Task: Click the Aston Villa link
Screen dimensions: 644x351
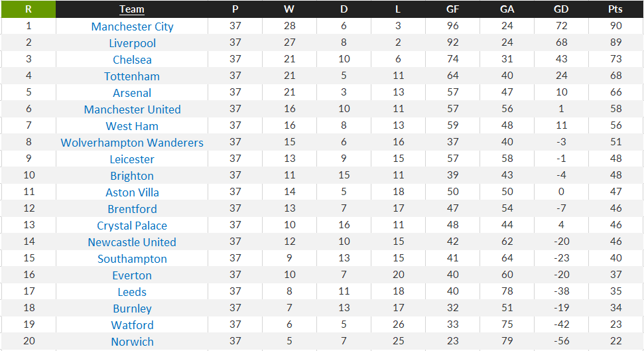Action: (132, 192)
